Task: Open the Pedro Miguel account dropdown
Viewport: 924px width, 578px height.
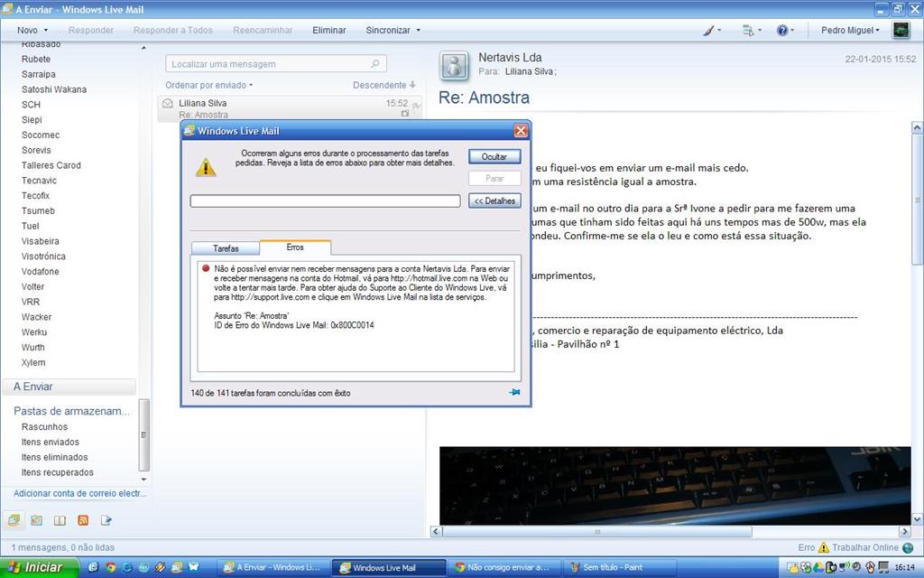Action: 850,30
